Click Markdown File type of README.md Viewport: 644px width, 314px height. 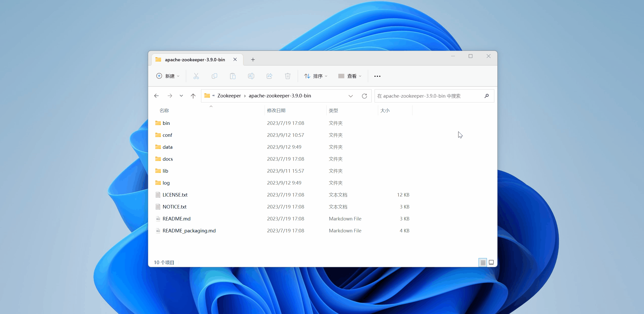(x=345, y=219)
